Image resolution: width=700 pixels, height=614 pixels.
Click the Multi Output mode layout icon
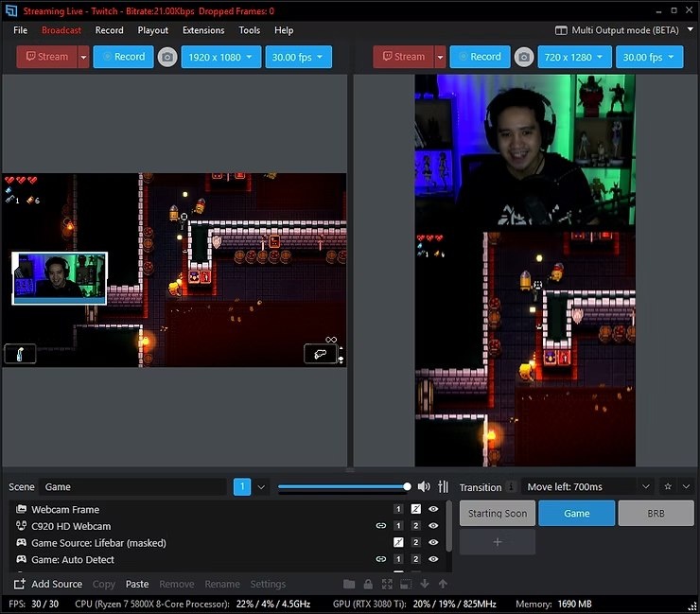click(561, 30)
